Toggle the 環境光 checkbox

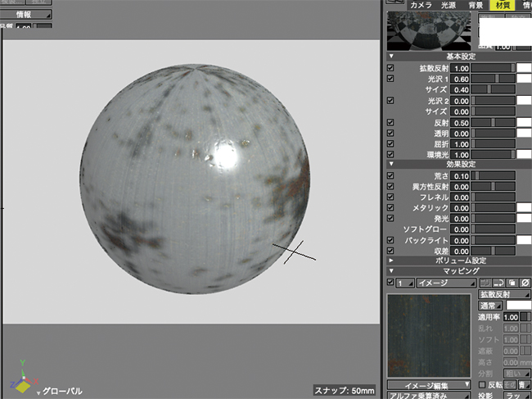(x=390, y=155)
